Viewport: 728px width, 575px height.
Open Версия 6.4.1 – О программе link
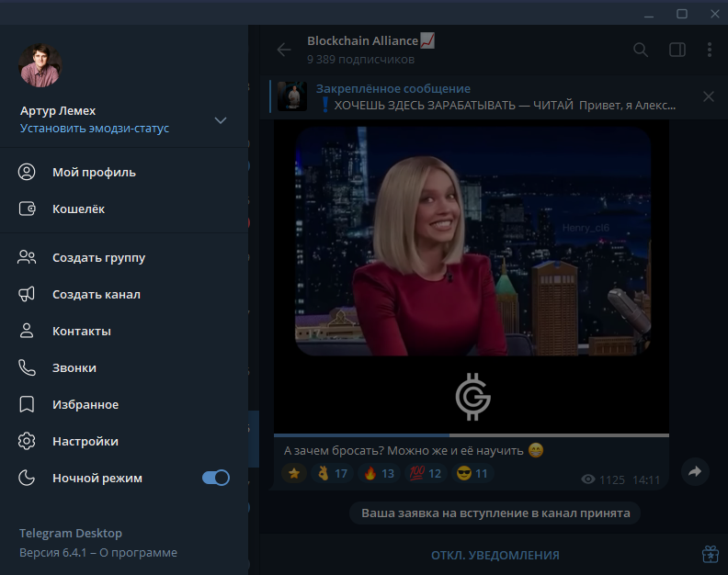point(98,553)
